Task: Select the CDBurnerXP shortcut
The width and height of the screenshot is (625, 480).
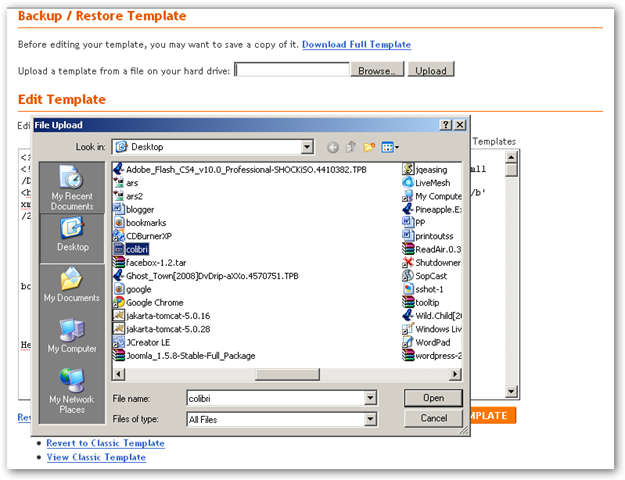Action: pyautogui.click(x=142, y=236)
